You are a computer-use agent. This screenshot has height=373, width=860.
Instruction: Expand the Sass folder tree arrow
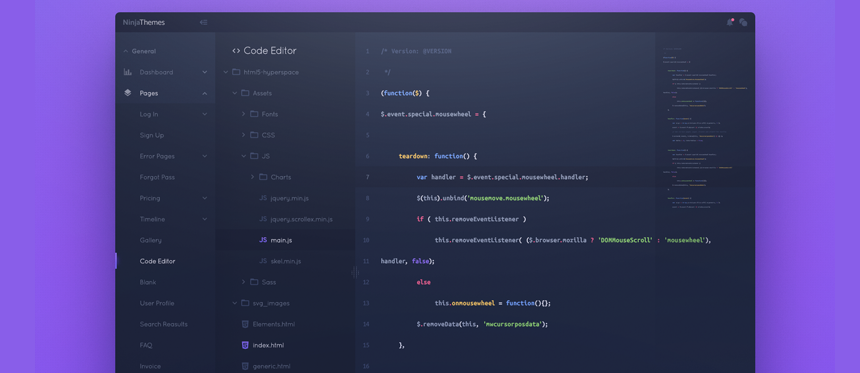[244, 282]
